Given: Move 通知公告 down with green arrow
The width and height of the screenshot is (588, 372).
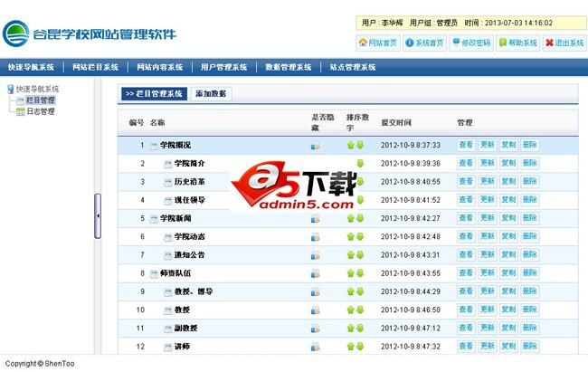Looking at the screenshot, I should (360, 255).
